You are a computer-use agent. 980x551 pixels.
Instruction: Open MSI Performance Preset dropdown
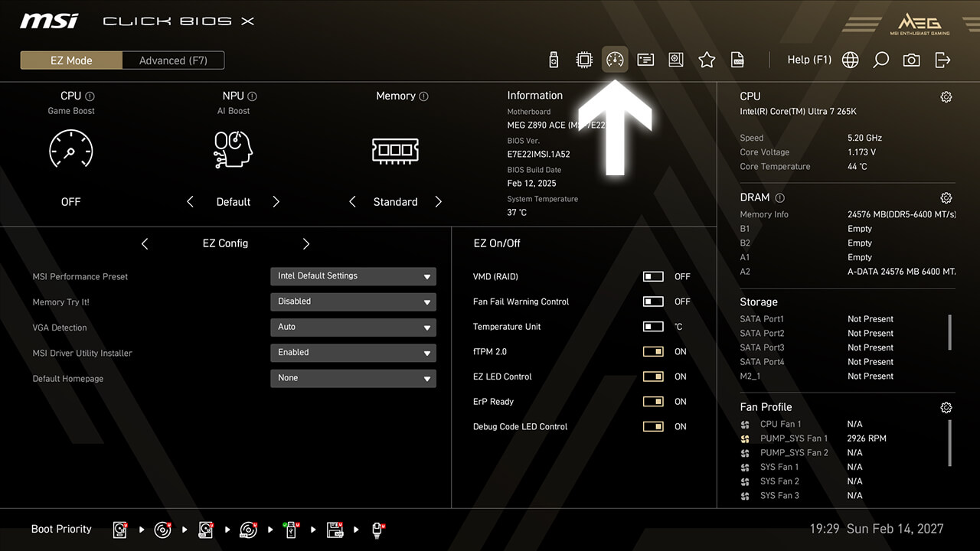[353, 276]
